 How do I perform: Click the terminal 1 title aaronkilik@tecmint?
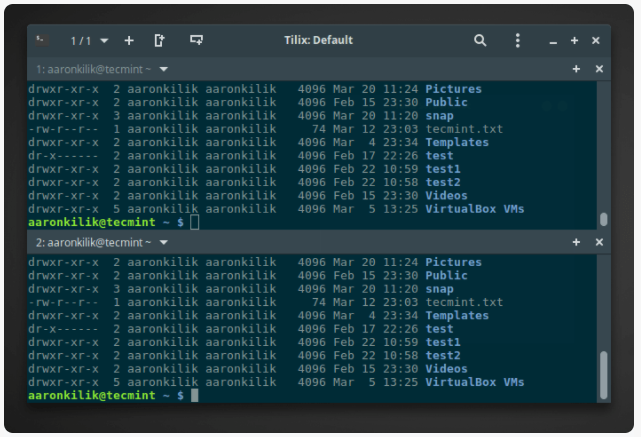click(x=95, y=69)
